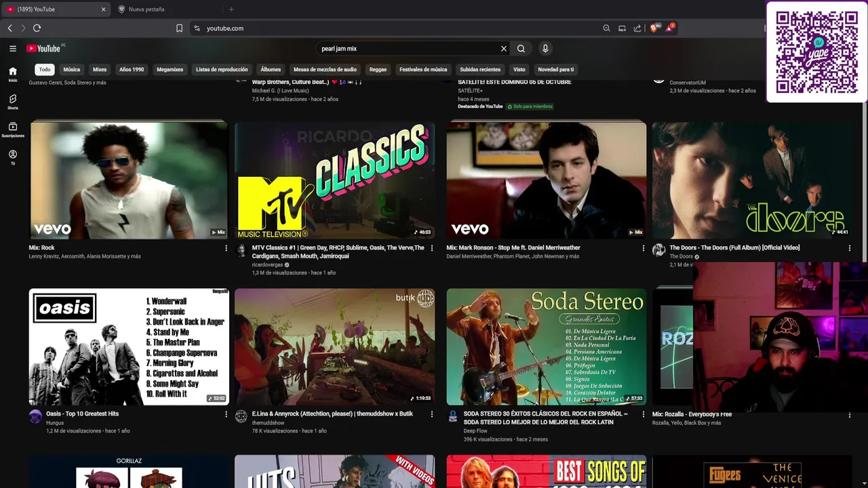Open Suscripciones in the sidebar
Viewport: 868px width, 488px height.
tap(12, 129)
